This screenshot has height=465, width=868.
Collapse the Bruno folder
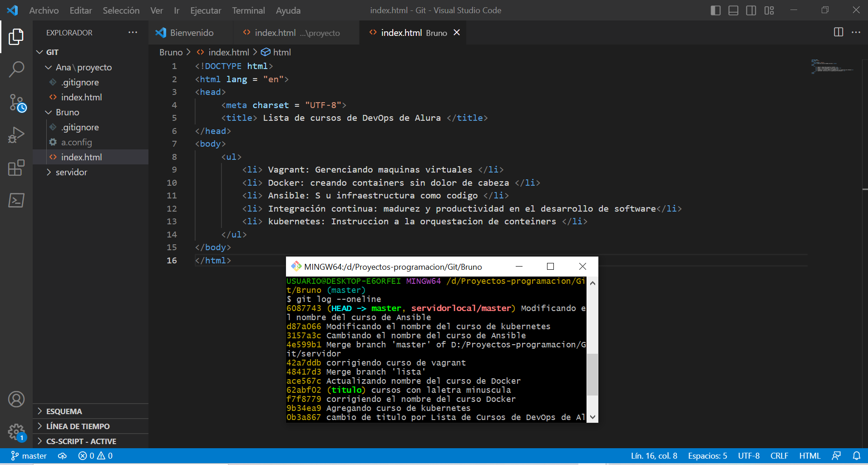coord(91,112)
